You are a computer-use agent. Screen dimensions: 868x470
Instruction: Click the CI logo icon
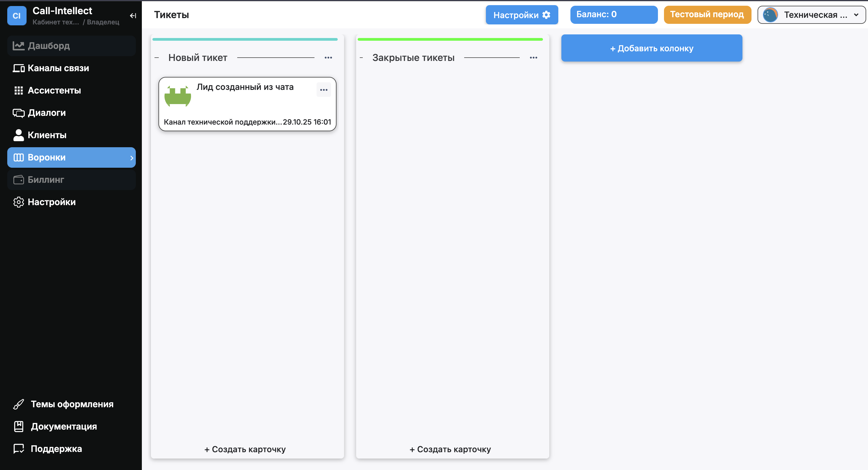tap(17, 16)
